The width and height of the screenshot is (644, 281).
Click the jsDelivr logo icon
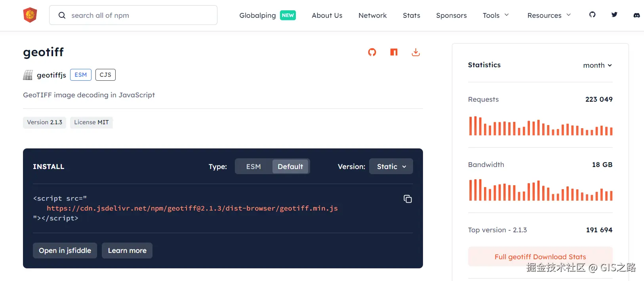[30, 15]
